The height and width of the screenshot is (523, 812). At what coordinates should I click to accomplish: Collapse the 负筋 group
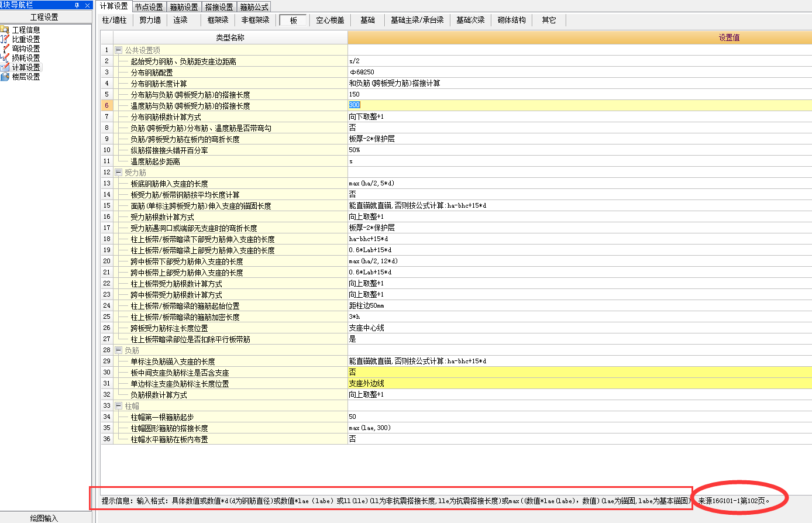[119, 350]
